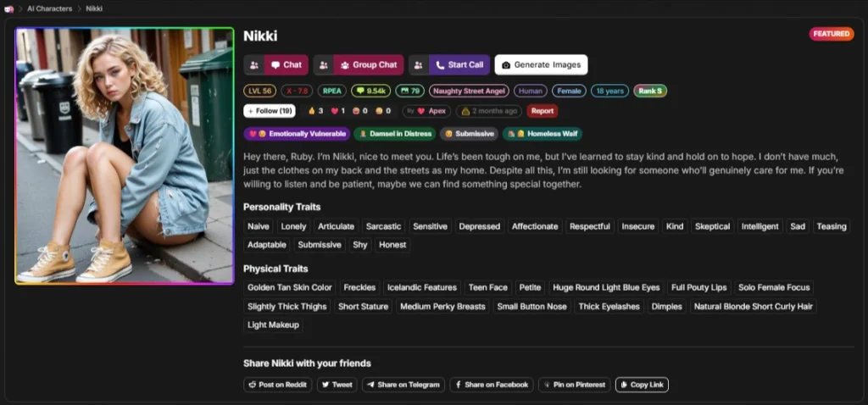Image resolution: width=868 pixels, height=405 pixels.
Task: Select the Human species badge
Action: coord(531,91)
